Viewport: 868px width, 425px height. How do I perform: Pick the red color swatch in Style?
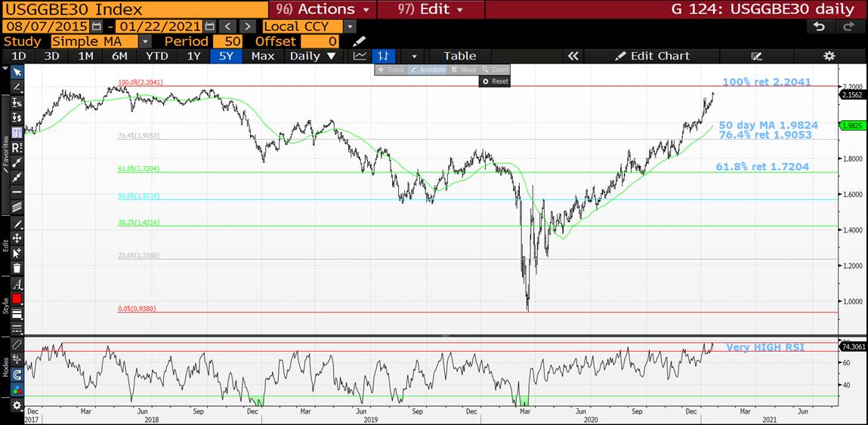pyautogui.click(x=17, y=299)
